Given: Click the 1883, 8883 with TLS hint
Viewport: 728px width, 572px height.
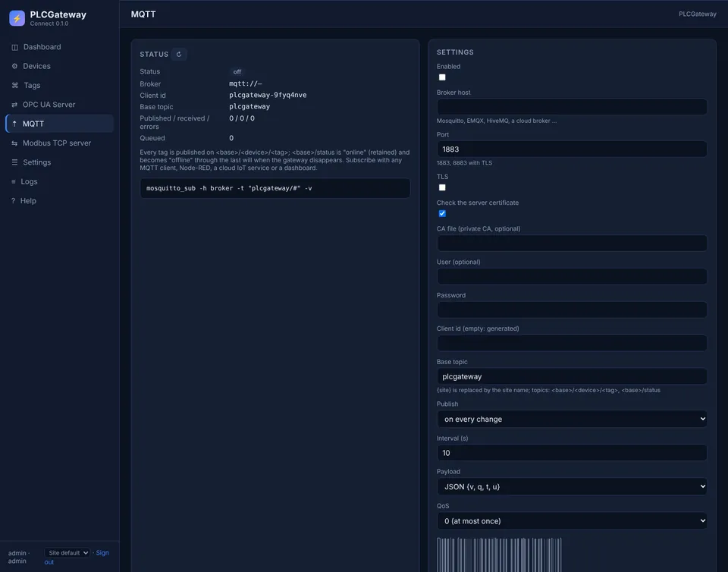Looking at the screenshot, I should 464,163.
